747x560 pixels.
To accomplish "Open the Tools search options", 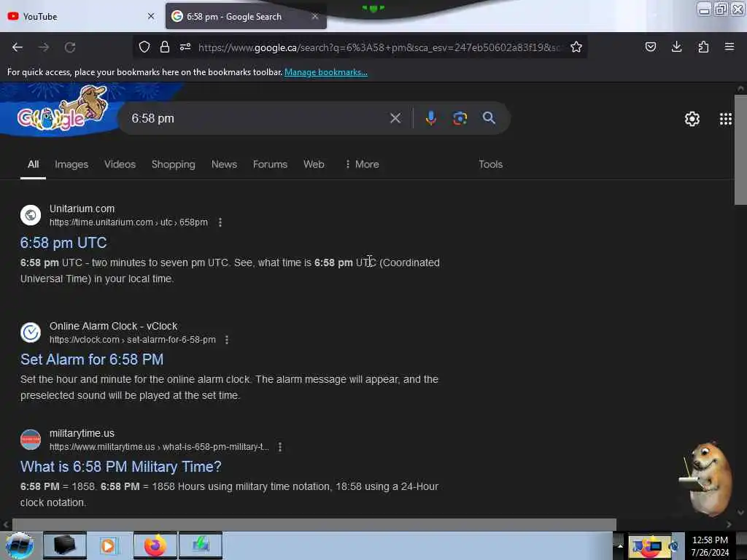I will pos(490,164).
